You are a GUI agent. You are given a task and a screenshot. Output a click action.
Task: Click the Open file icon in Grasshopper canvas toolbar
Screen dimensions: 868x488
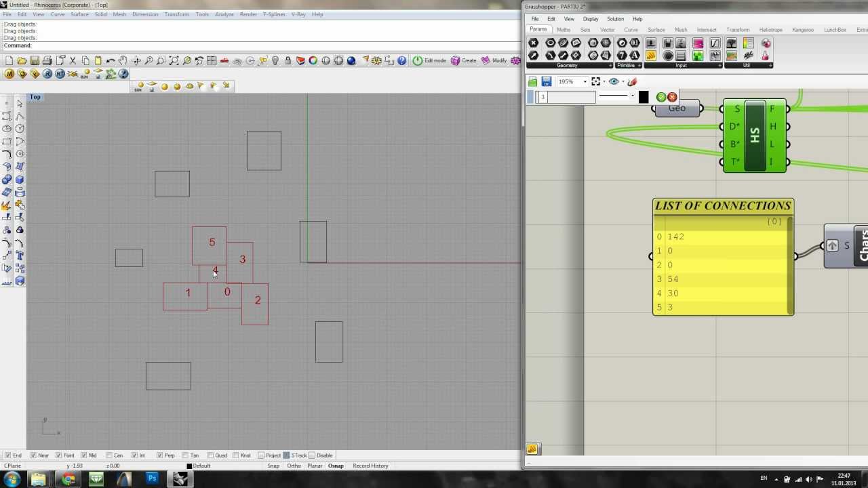pos(533,81)
